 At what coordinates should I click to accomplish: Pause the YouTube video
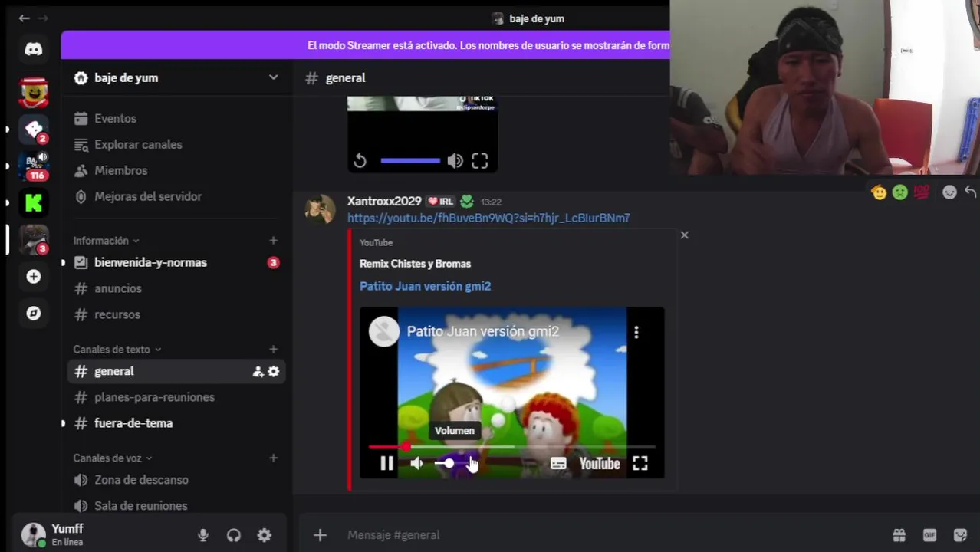pos(386,463)
